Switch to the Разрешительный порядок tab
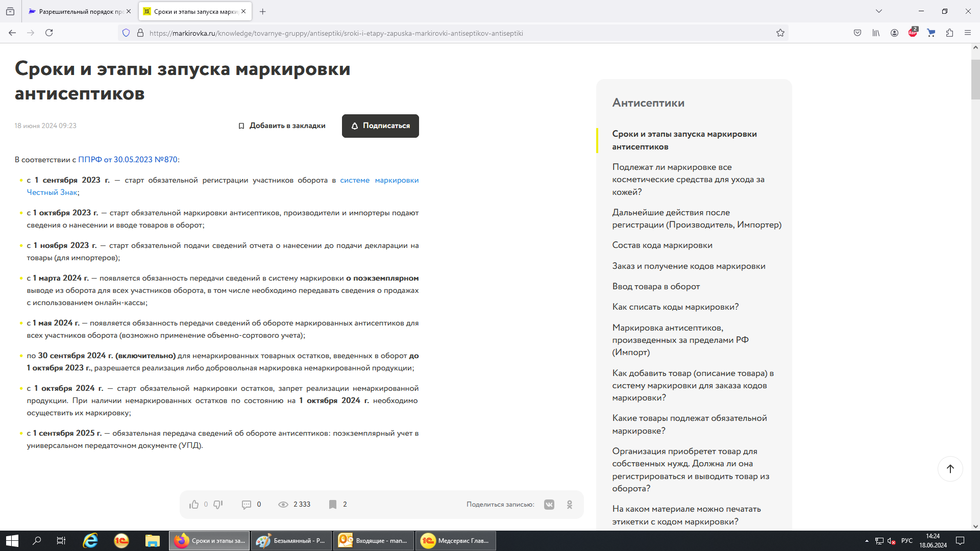 80,11
